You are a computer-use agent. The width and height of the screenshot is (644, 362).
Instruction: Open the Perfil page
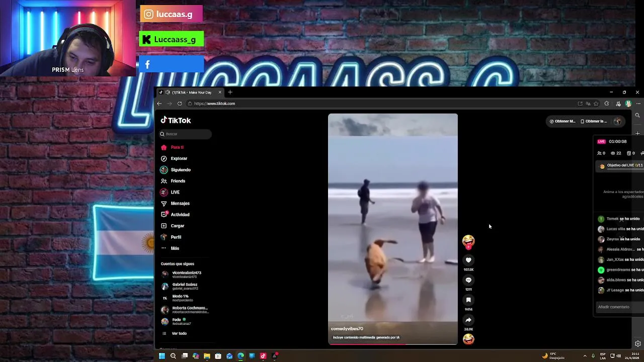tap(171, 237)
